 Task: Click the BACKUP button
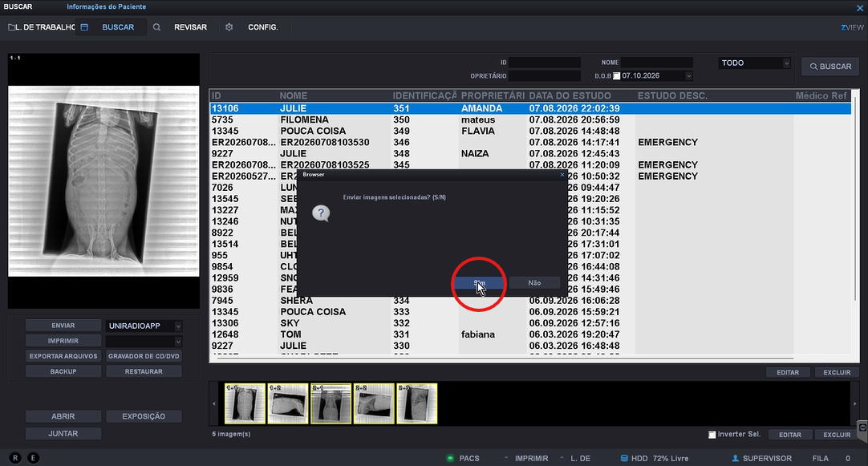63,371
